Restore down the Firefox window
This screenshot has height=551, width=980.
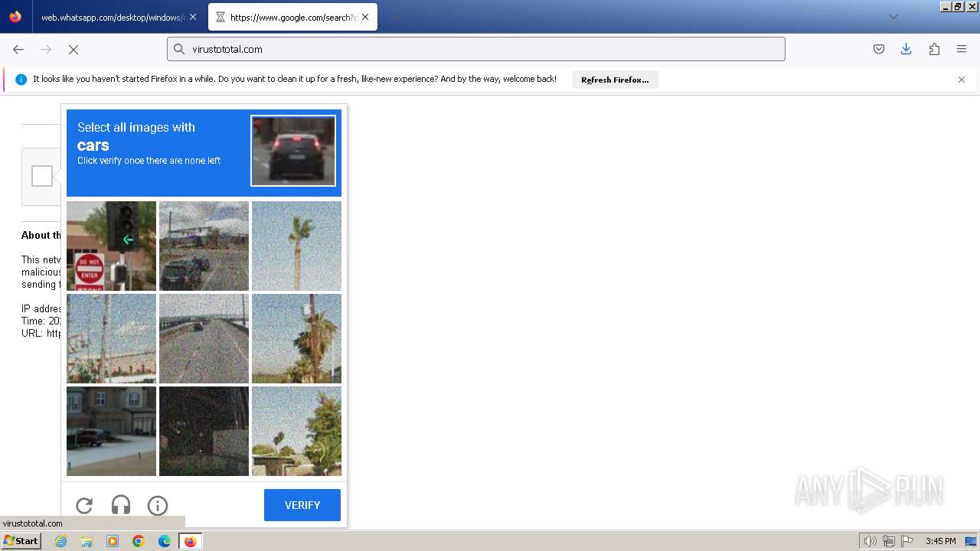pyautogui.click(x=959, y=6)
